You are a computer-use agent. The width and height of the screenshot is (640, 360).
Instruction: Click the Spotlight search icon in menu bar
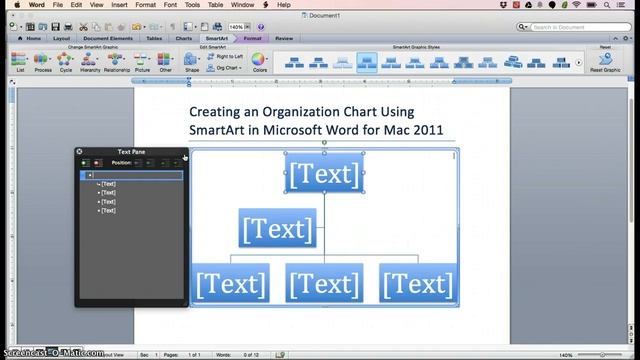click(x=607, y=5)
